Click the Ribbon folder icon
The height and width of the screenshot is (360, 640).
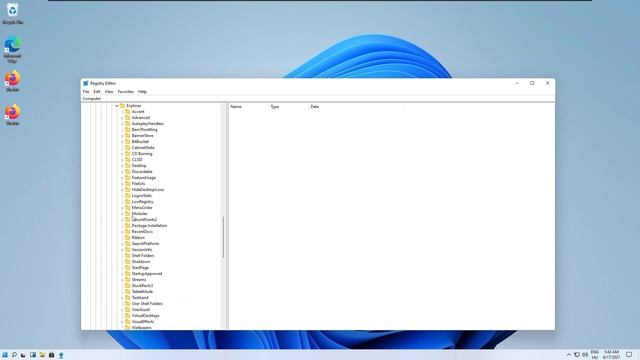pos(128,238)
